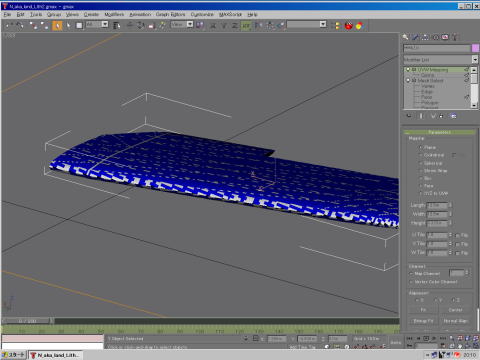Open the View reference coordinate dropdown
The image size is (480, 360).
190,24
